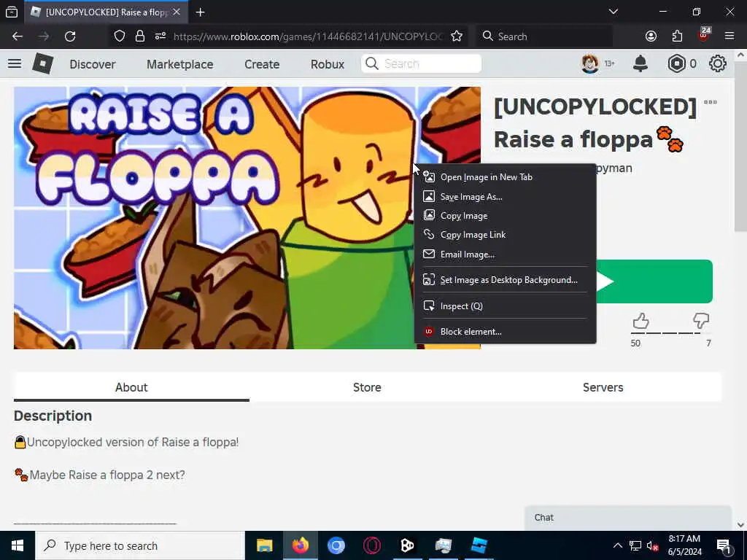747x560 pixels.
Task: Switch to the Store tab
Action: [367, 387]
